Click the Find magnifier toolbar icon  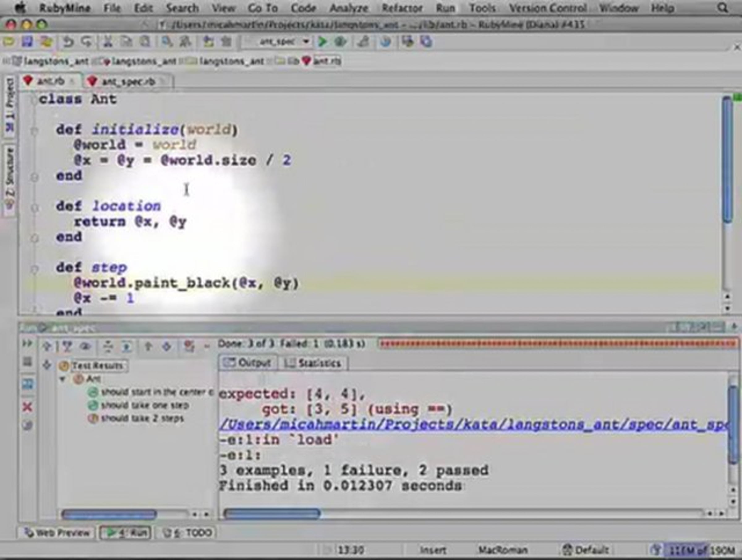click(x=167, y=42)
